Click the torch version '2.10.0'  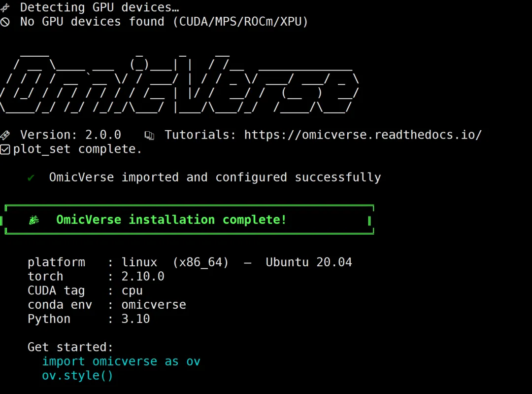[143, 277]
